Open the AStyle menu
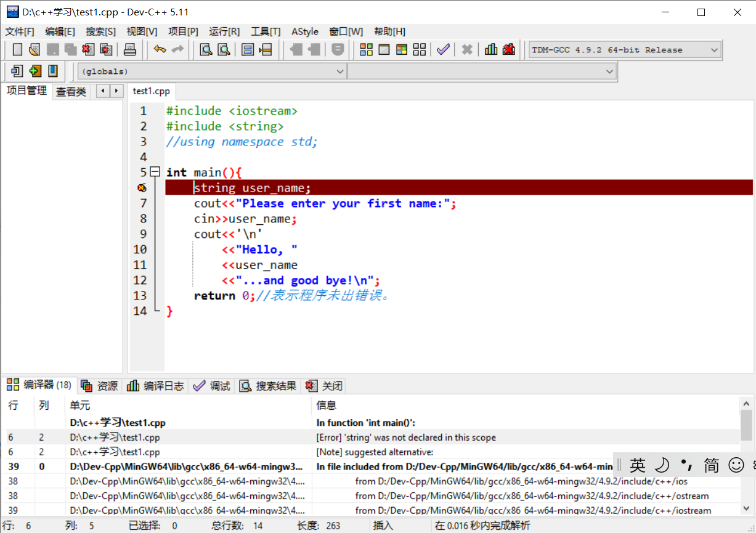This screenshot has width=756, height=533. click(x=305, y=31)
